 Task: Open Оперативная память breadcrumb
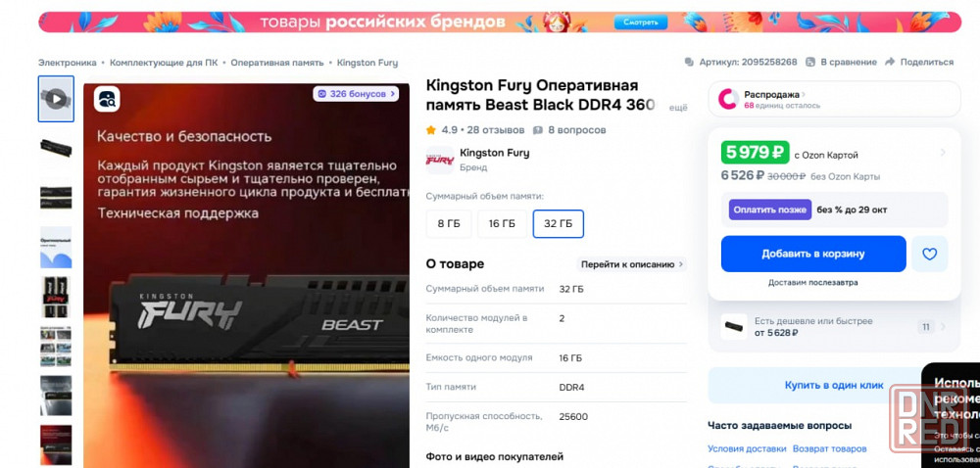coord(277,63)
